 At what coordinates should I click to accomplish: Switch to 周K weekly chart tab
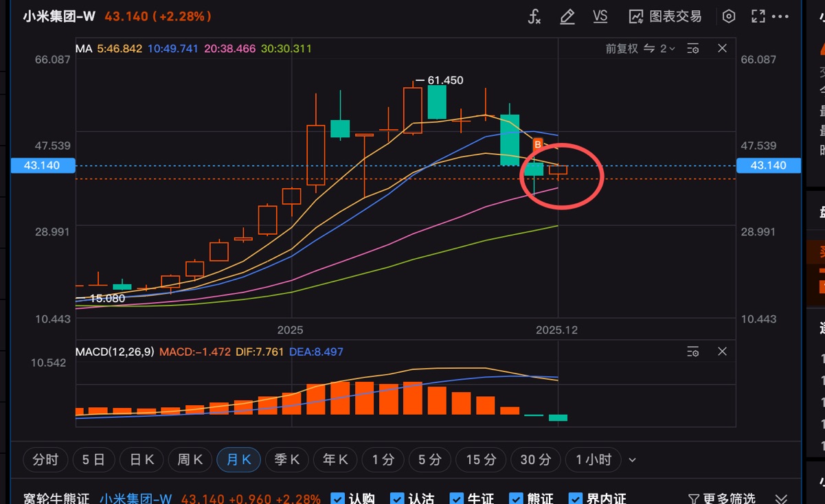[x=190, y=460]
